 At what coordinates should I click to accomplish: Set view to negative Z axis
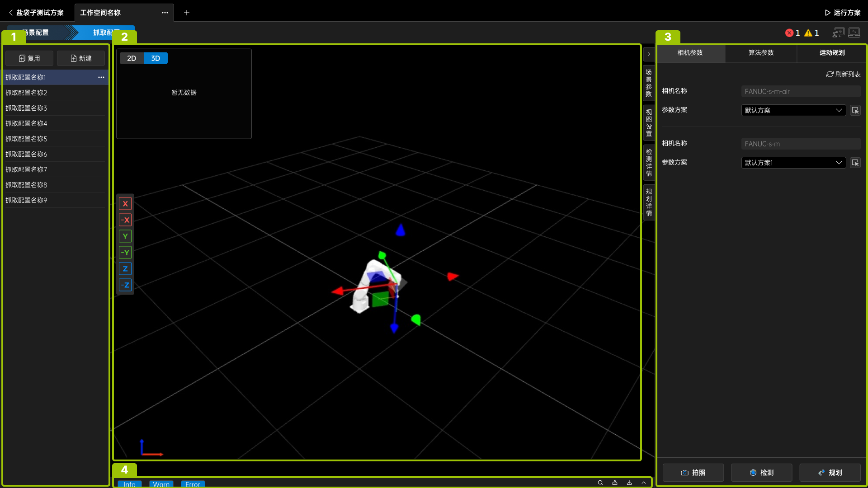(125, 285)
